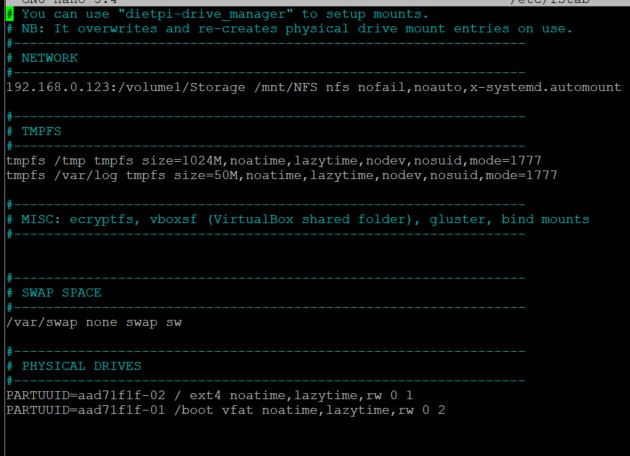
Task: Place cursor on '/var/swap none swap sw' line
Action: 94,322
